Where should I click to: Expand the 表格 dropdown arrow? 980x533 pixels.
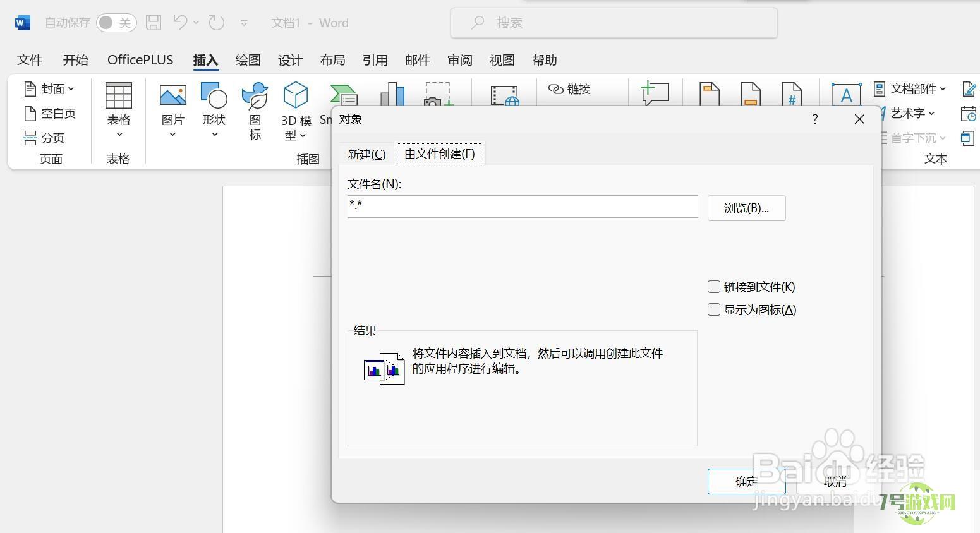(119, 135)
